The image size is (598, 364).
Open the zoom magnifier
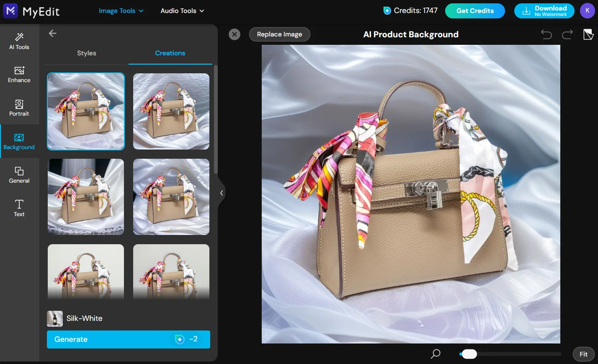tap(435, 354)
